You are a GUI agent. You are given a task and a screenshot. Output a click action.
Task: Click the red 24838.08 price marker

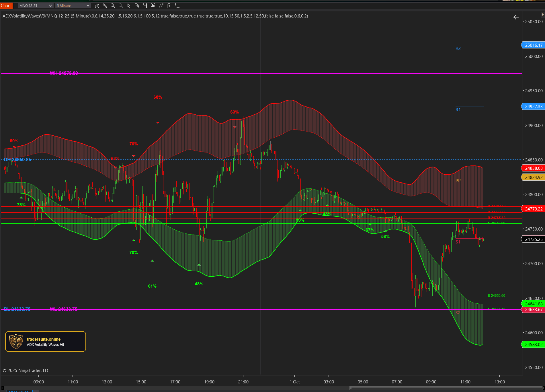point(534,168)
